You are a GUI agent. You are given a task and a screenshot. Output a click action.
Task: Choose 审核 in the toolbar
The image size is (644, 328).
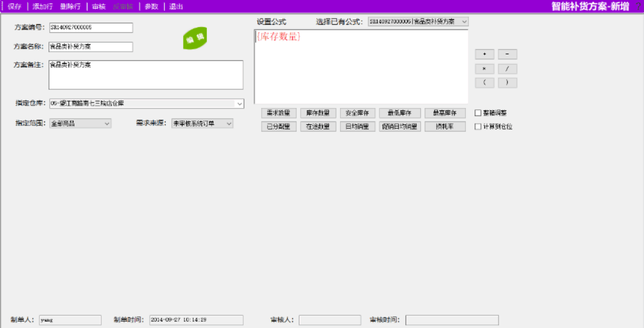click(x=98, y=7)
